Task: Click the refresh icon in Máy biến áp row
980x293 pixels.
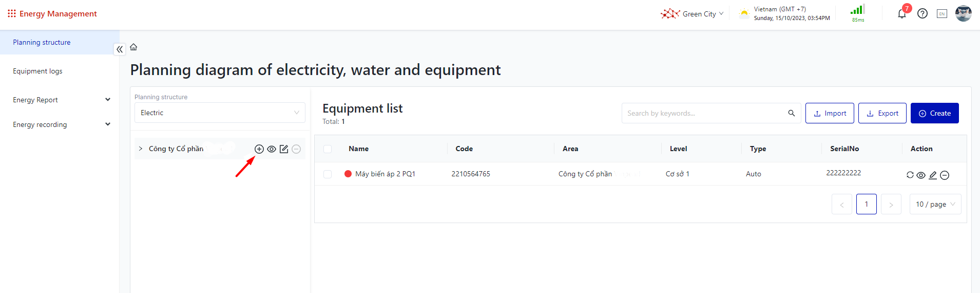Action: pyautogui.click(x=910, y=175)
